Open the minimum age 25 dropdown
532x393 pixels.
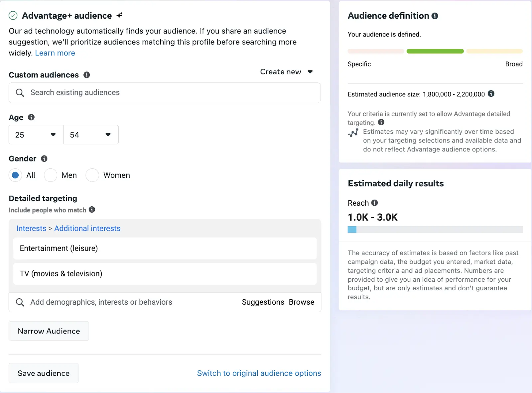tap(36, 135)
